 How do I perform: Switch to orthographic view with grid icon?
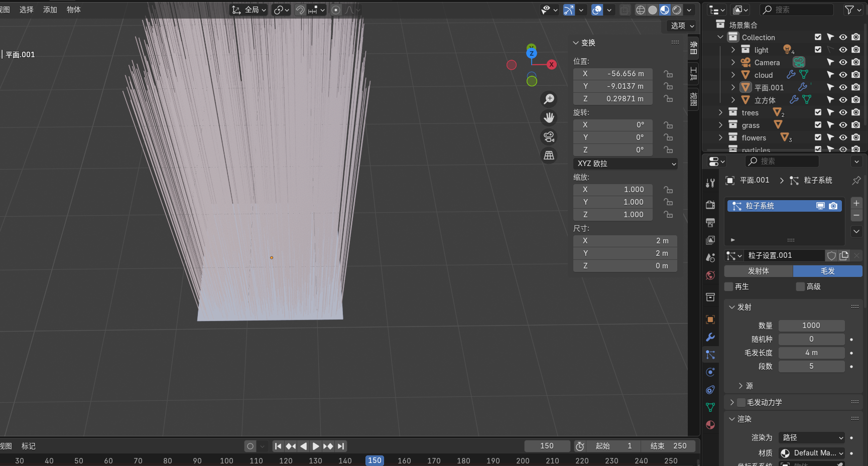[x=549, y=156]
